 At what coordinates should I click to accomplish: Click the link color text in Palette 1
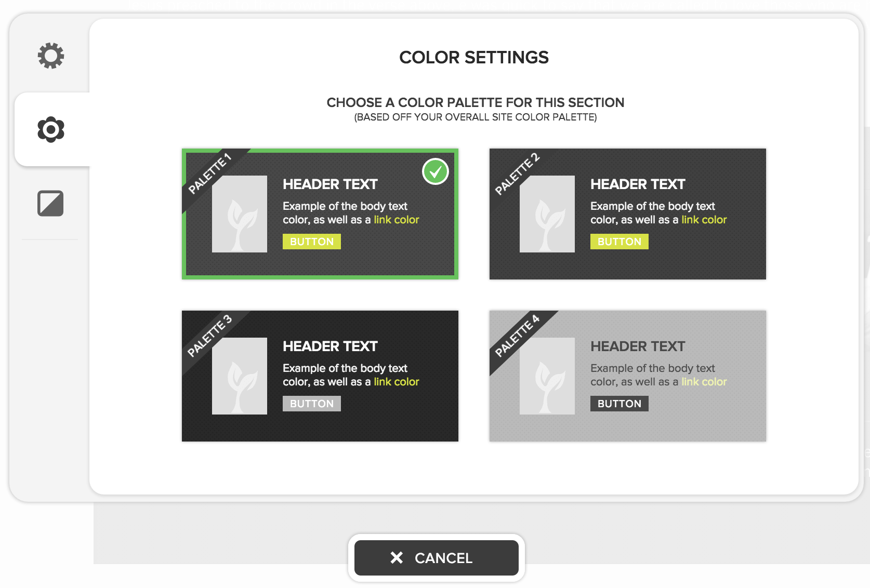coord(397,220)
